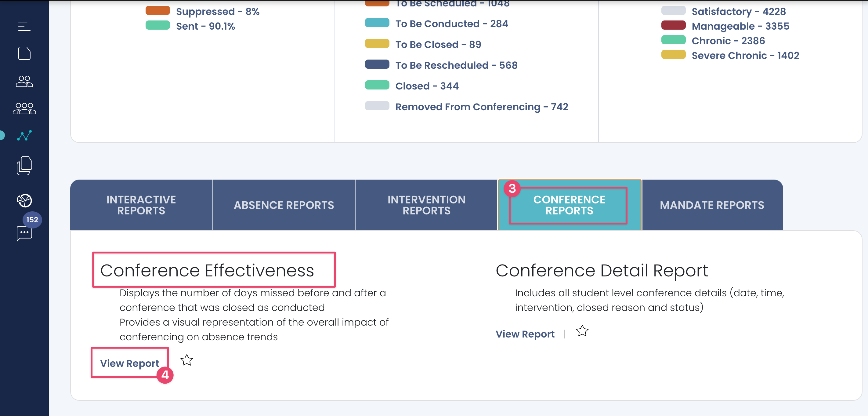
Task: Open the line-chart reports icon in sidebar
Action: point(24,136)
